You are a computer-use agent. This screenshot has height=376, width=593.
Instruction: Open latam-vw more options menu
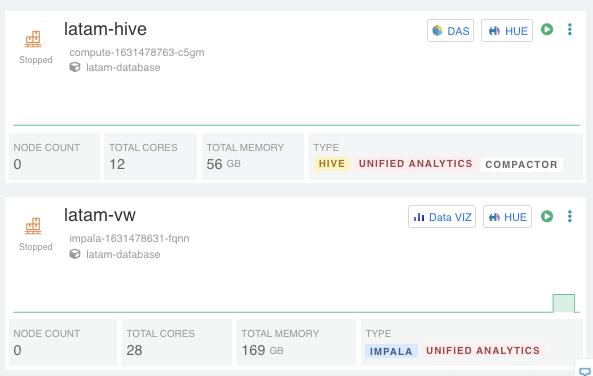(570, 216)
